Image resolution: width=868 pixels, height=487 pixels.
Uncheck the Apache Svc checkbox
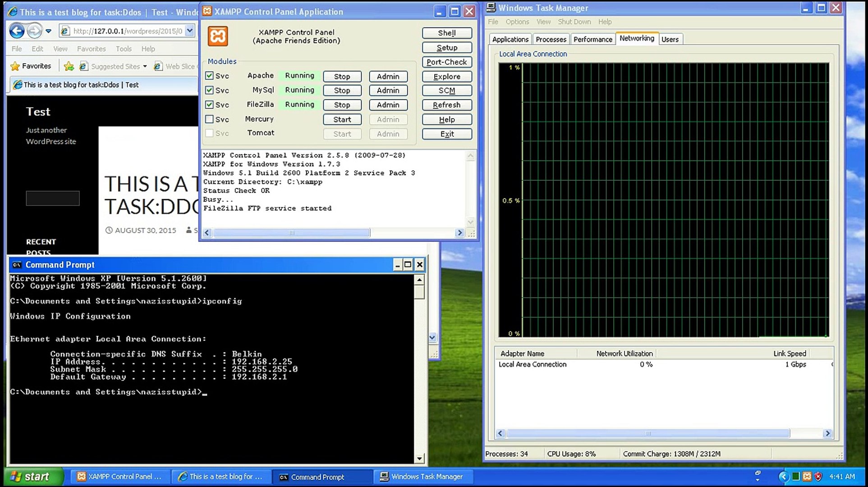point(209,76)
